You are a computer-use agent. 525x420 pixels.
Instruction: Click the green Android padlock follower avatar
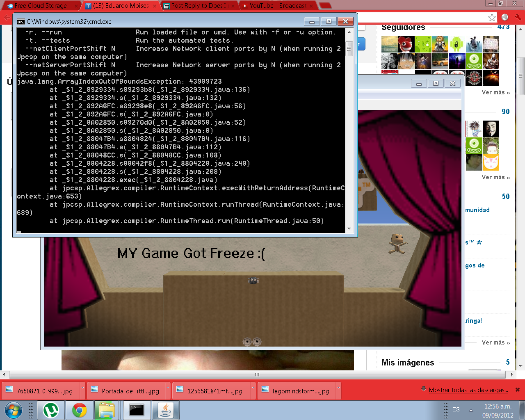457,44
